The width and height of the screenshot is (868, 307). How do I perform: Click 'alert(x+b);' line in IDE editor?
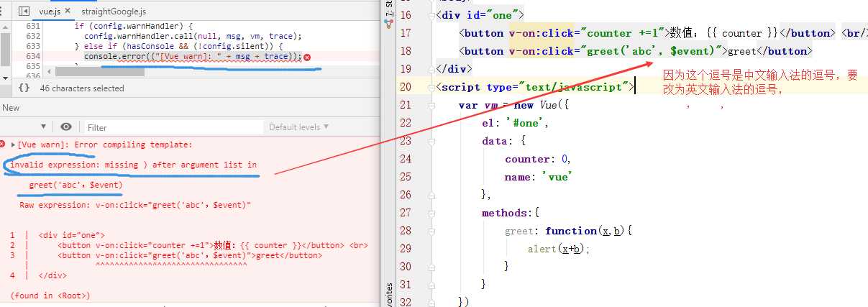coord(559,249)
